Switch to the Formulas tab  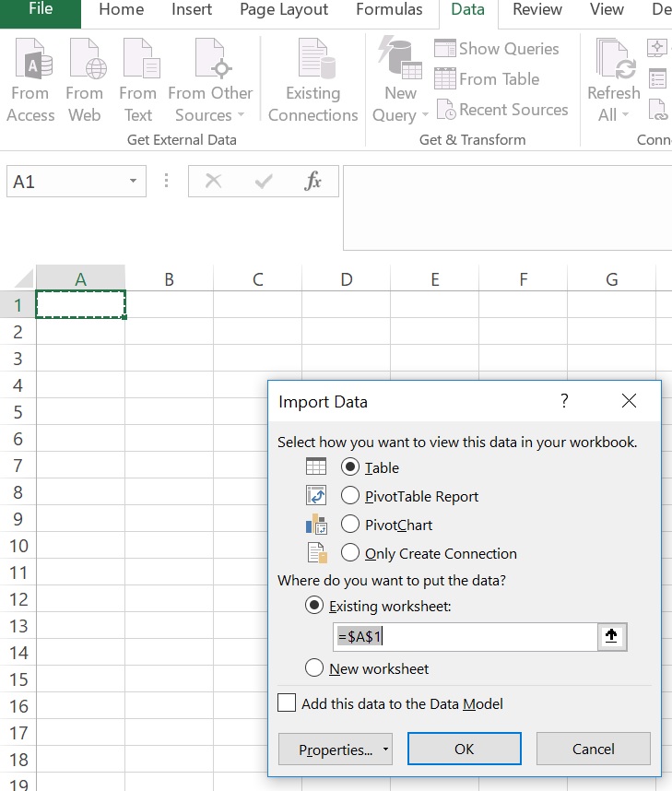[x=389, y=9]
